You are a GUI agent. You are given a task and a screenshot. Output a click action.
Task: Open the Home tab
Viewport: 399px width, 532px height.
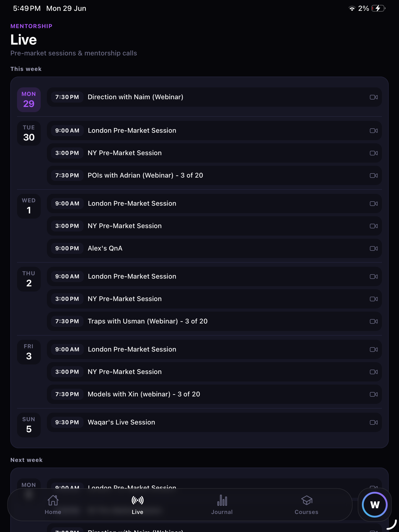point(53,505)
